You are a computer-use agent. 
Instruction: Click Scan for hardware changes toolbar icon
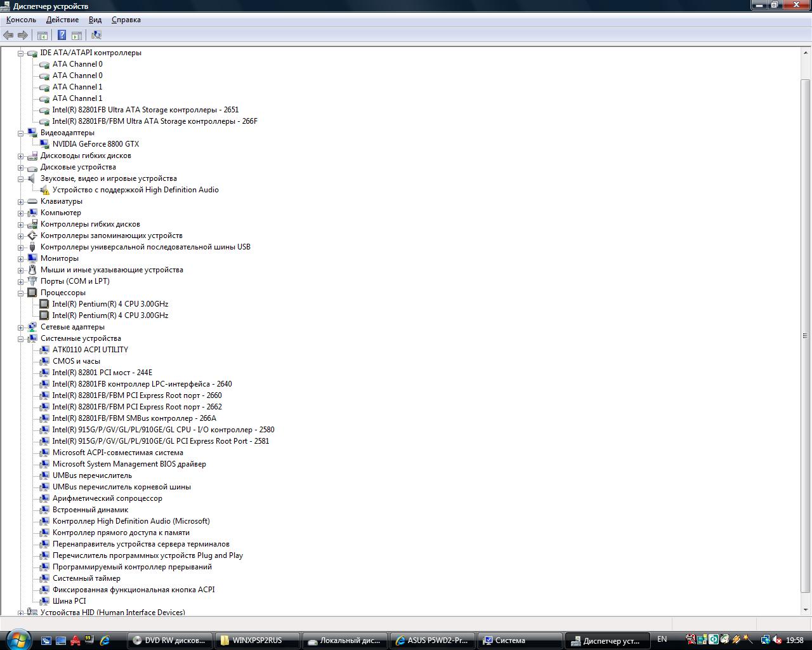(x=96, y=36)
